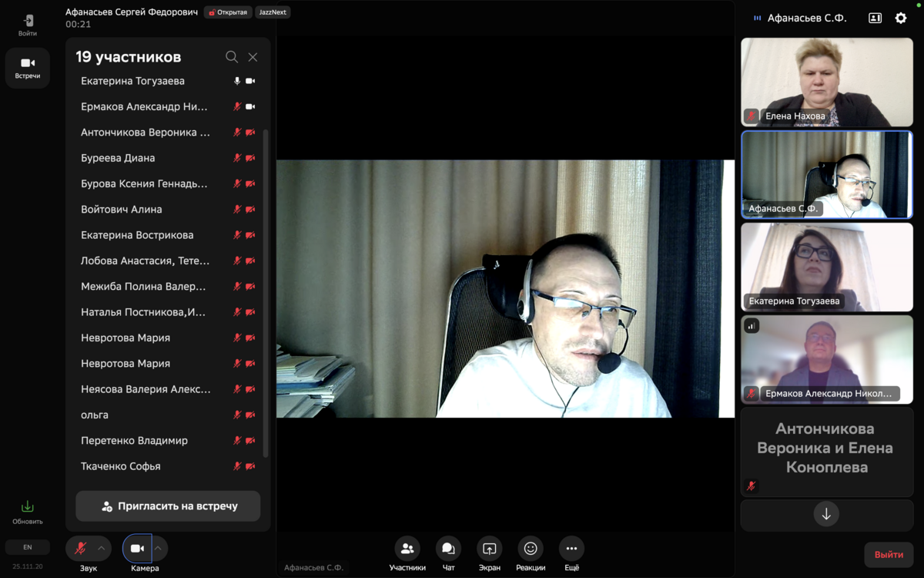Image resolution: width=924 pixels, height=578 pixels.
Task: Search participants with the magnifier icon
Action: tap(231, 57)
